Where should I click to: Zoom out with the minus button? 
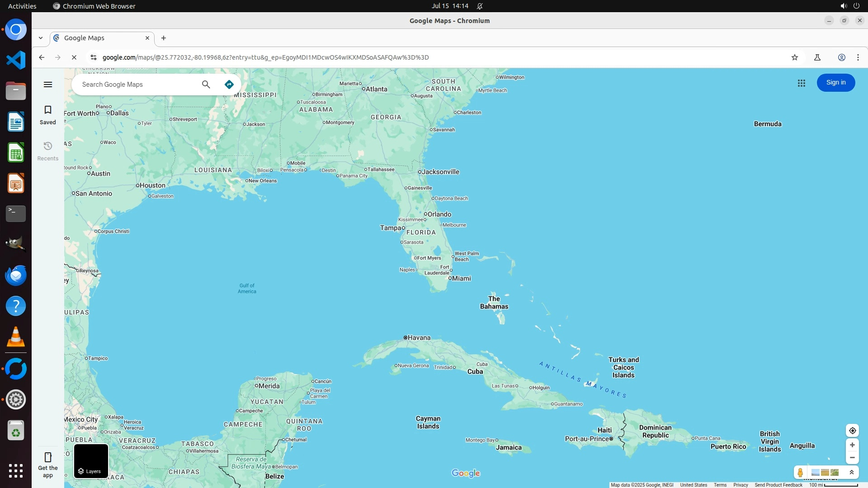point(852,458)
